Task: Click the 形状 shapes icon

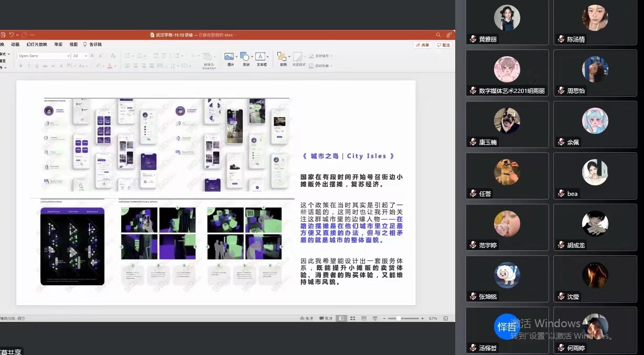Action: (x=245, y=57)
